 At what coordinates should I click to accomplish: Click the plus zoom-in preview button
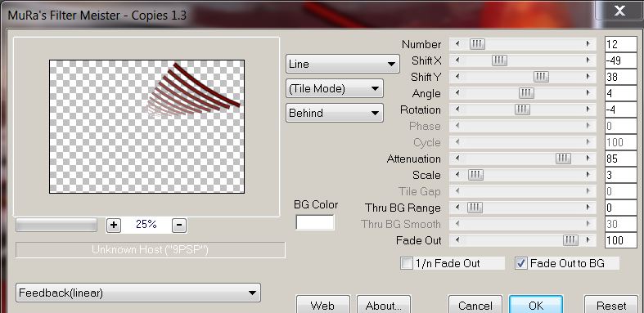[x=114, y=225]
